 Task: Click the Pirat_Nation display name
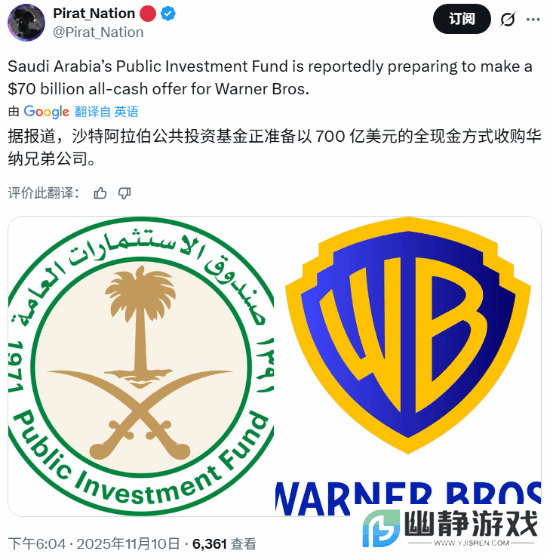[94, 13]
